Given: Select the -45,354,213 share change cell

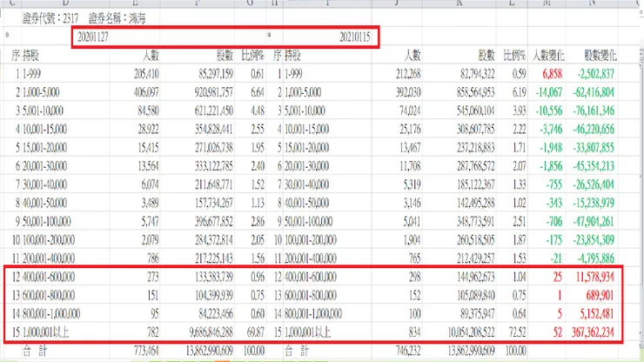Looking at the screenshot, I should point(593,166).
